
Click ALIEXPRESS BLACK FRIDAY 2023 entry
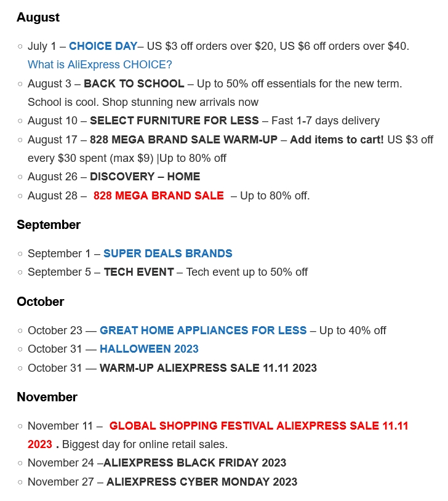(x=194, y=463)
